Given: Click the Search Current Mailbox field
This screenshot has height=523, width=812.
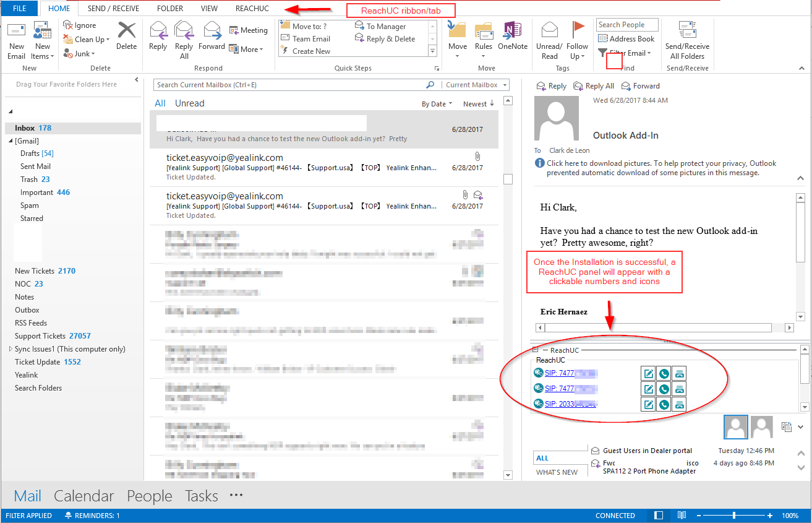Looking at the screenshot, I should pos(289,85).
